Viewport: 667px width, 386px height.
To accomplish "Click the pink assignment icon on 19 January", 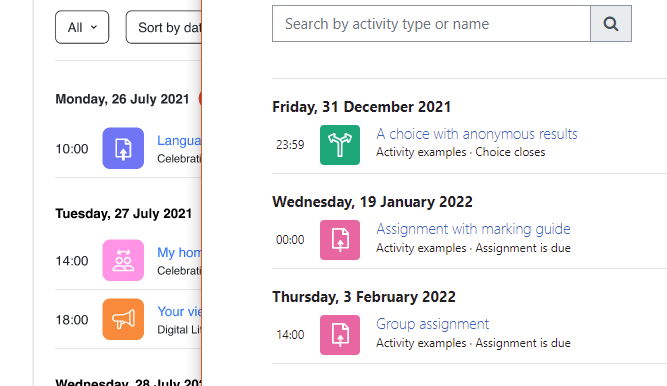I will [x=340, y=240].
